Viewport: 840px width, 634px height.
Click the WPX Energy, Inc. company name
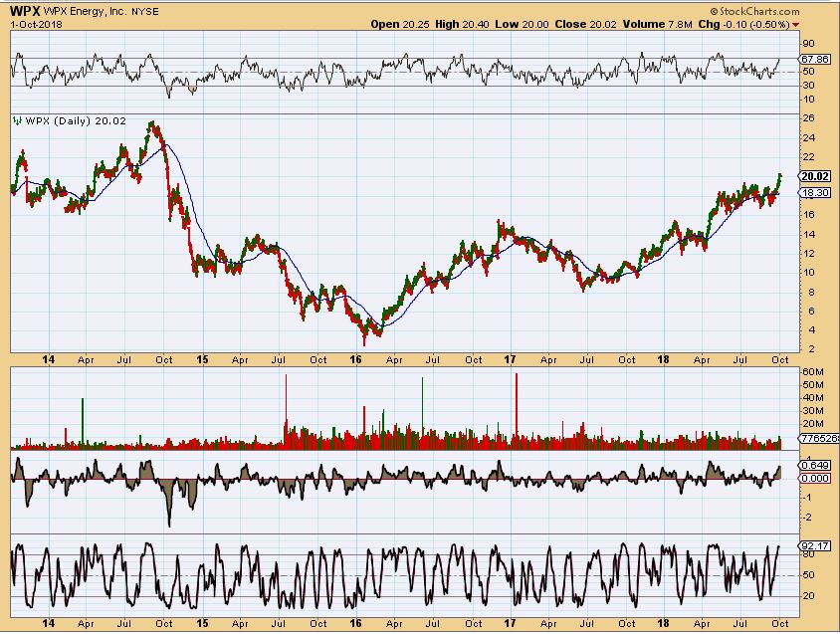90,10
